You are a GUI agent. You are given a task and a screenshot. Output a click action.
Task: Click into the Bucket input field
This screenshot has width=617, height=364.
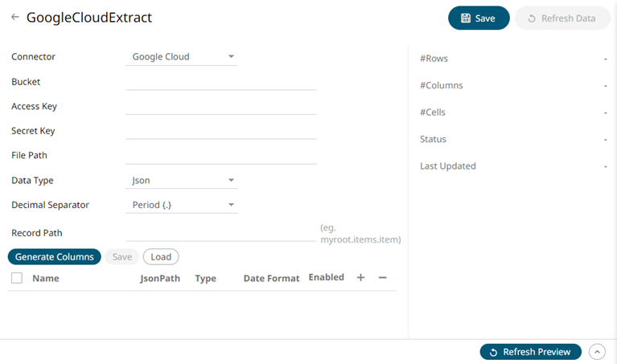coord(220,81)
